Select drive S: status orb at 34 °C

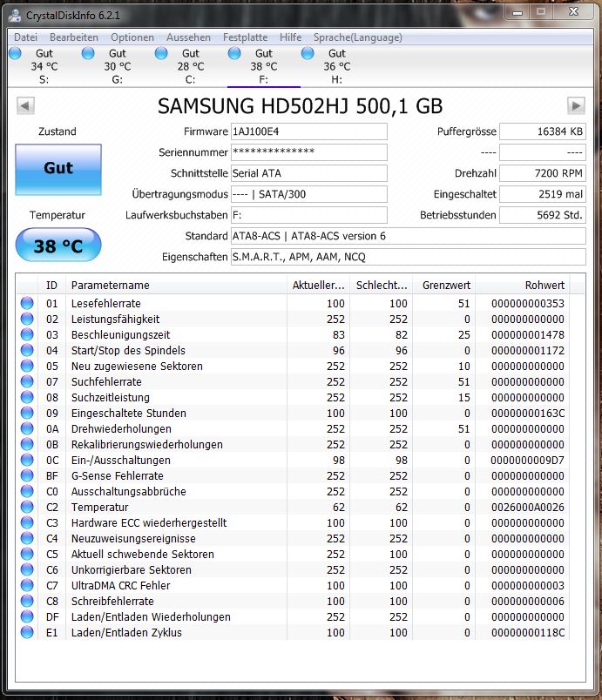coord(15,53)
